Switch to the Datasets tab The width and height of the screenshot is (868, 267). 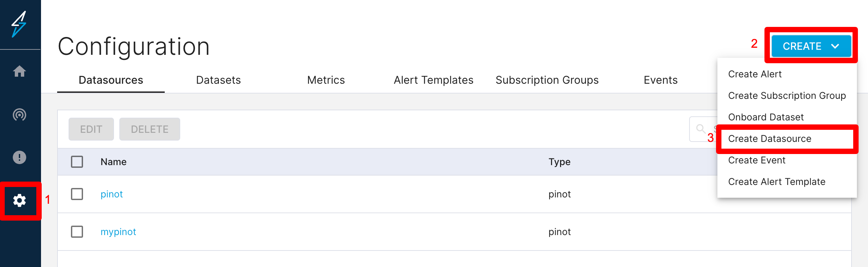coord(218,80)
